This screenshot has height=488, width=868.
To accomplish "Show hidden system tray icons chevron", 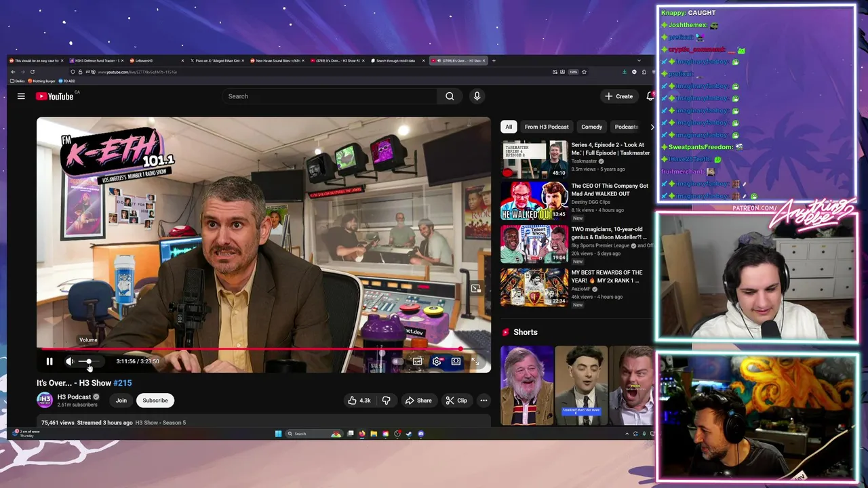I will tap(626, 434).
